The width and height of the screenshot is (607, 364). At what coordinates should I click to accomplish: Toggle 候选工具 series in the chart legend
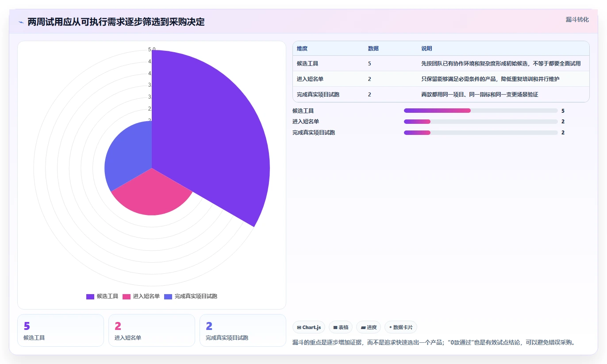tap(102, 296)
